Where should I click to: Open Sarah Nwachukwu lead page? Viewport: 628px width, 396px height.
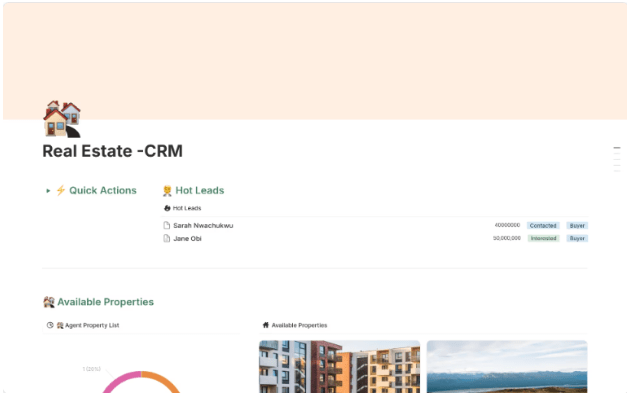203,225
